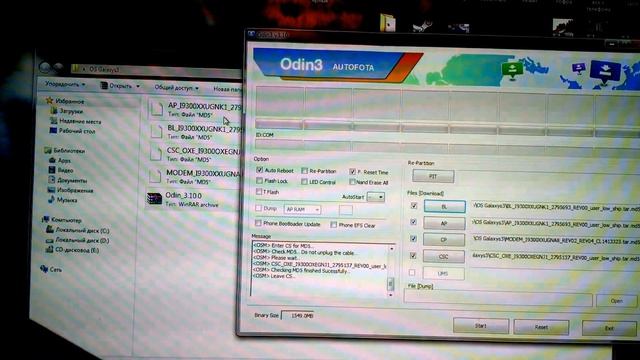Image resolution: width=640 pixels, height=360 pixels.
Task: Click the Explorer back navigation arrow
Action: pyautogui.click(x=45, y=67)
